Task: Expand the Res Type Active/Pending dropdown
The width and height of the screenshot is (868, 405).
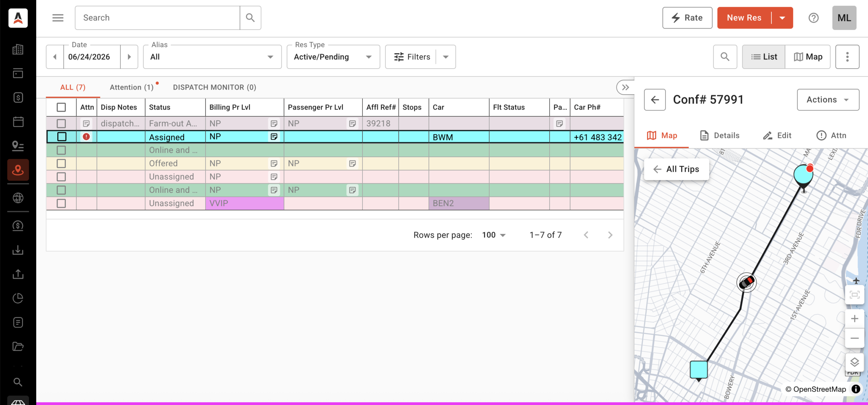Action: pyautogui.click(x=333, y=57)
